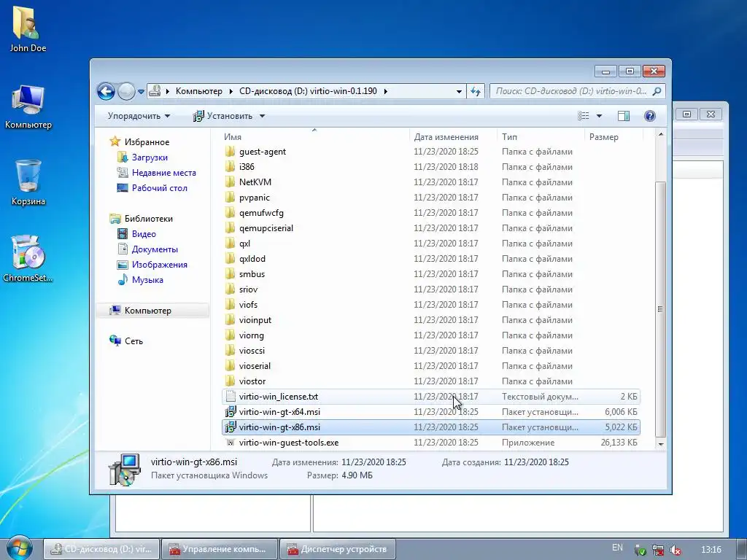This screenshot has height=560, width=747.
Task: Select the qemupciserial folder
Action: coord(266,227)
